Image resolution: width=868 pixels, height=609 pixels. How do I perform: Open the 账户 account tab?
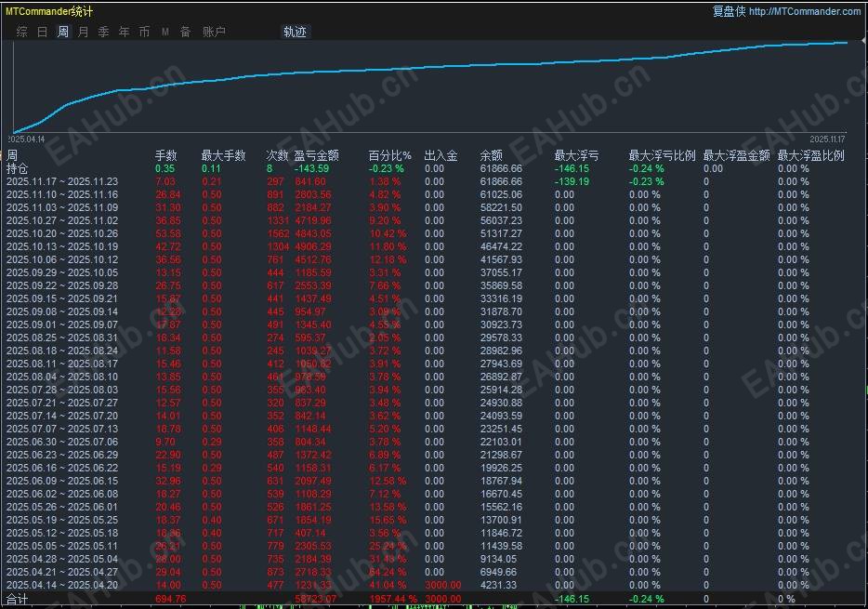(214, 33)
